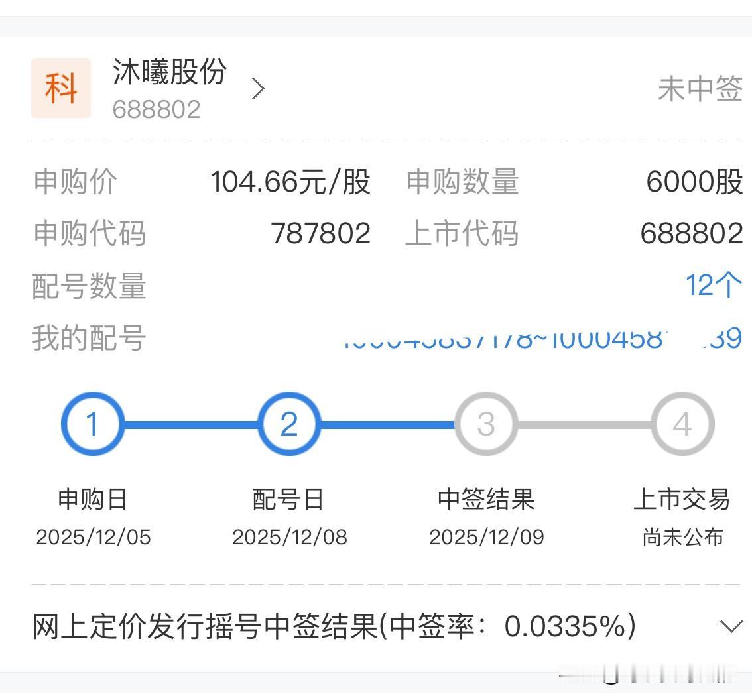Click the 未中签 status label
This screenshot has height=700, width=752.
(700, 89)
